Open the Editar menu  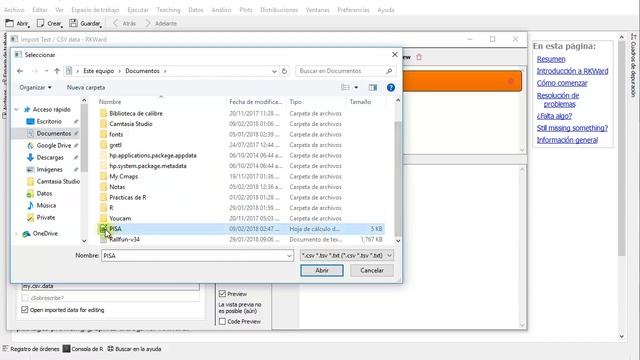40,10
